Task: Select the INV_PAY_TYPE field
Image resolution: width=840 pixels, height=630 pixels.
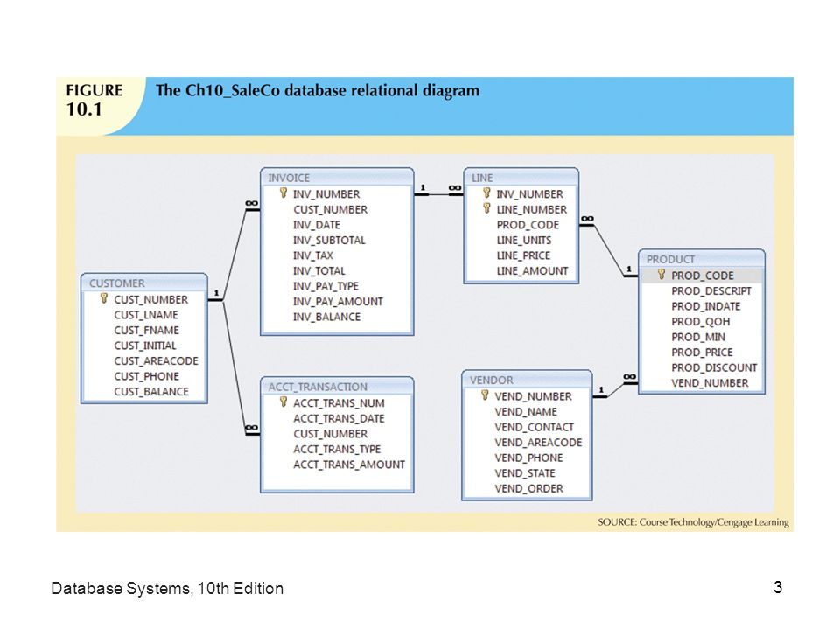Action: point(325,286)
